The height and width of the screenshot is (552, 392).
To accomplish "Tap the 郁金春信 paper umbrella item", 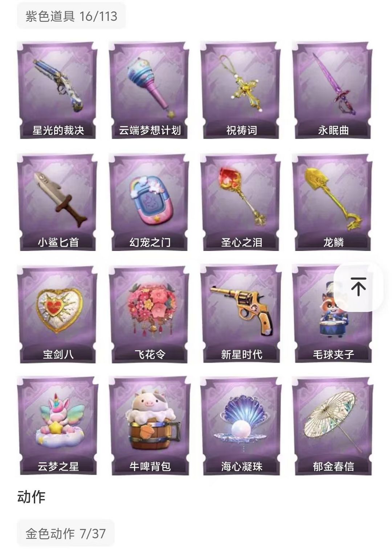I will [332, 426].
